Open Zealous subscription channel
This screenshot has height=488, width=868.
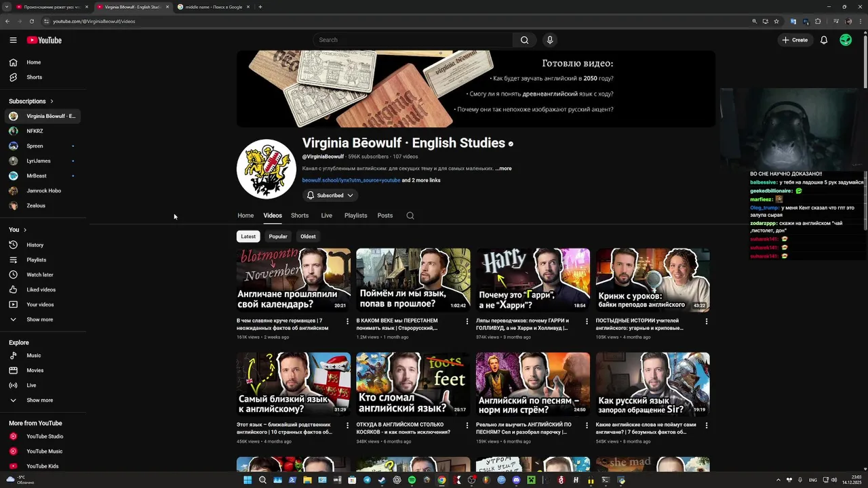click(x=43, y=205)
